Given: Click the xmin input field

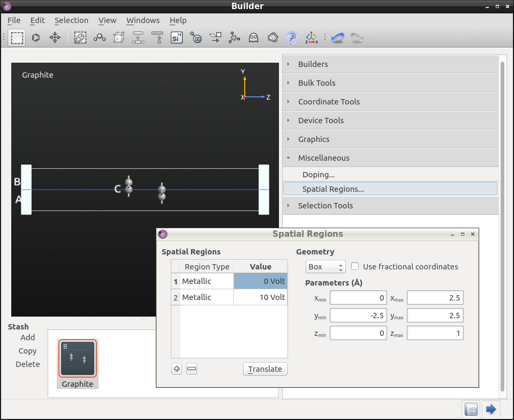Looking at the screenshot, I should tap(358, 298).
